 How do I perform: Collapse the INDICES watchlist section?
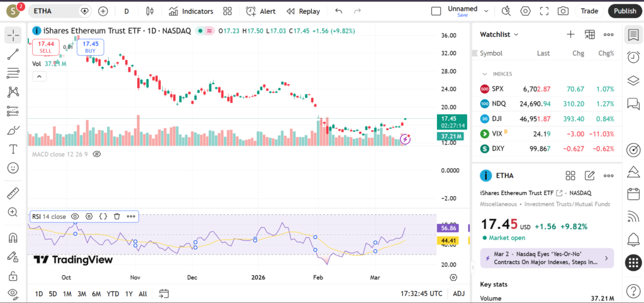(485, 74)
